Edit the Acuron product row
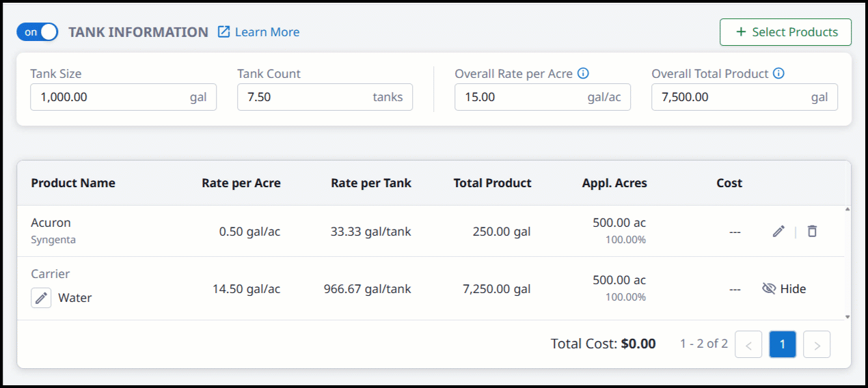 pos(778,232)
